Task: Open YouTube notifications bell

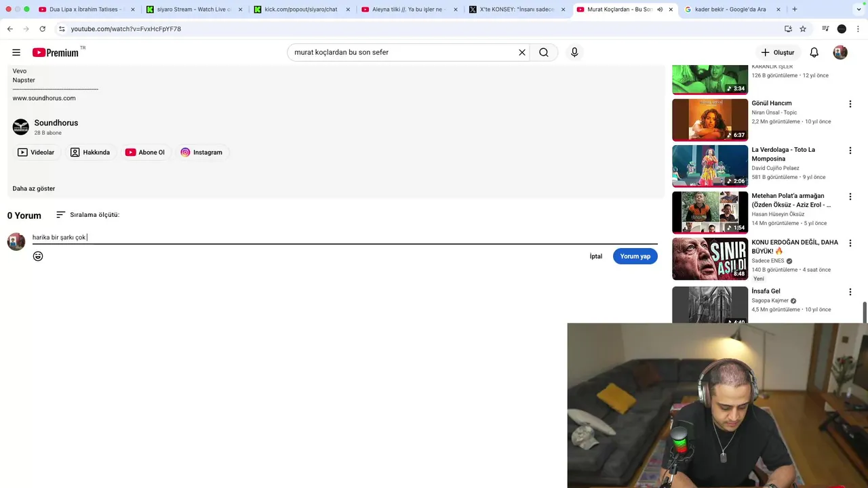Action: (814, 52)
